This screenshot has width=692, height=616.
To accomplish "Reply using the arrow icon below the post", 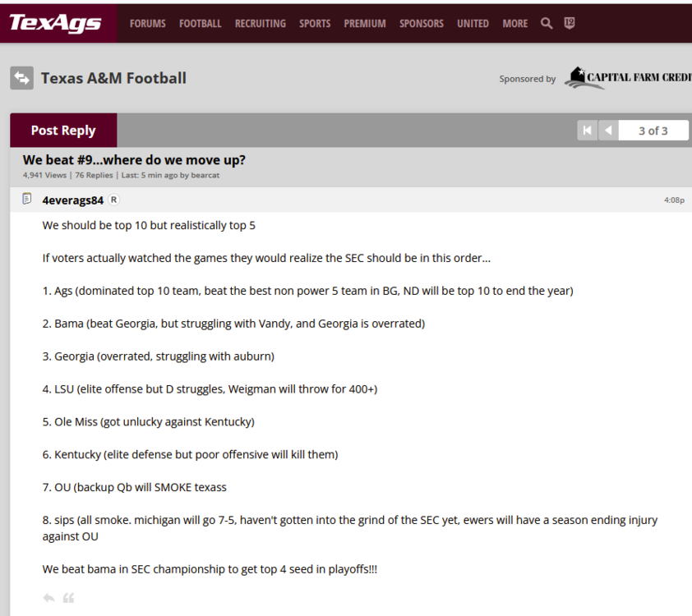I will tap(48, 597).
